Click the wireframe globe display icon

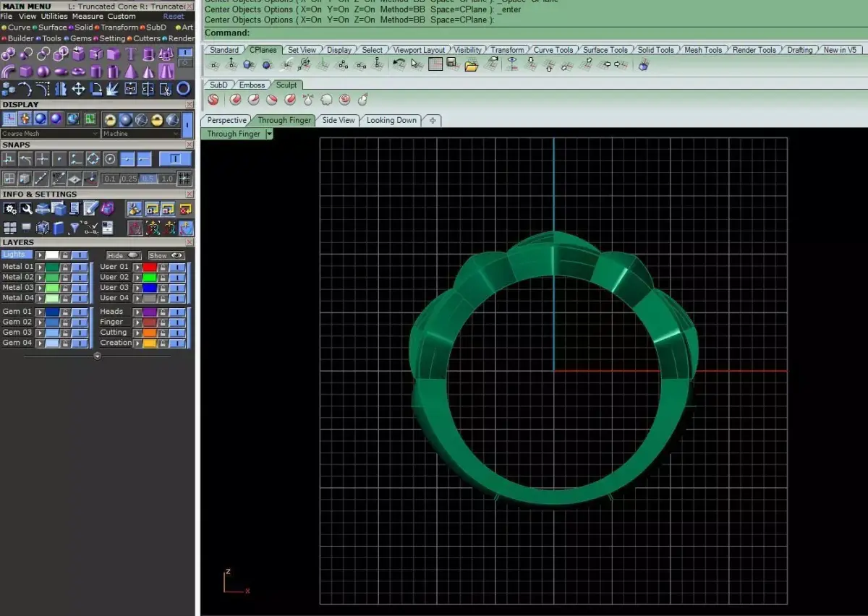click(141, 120)
